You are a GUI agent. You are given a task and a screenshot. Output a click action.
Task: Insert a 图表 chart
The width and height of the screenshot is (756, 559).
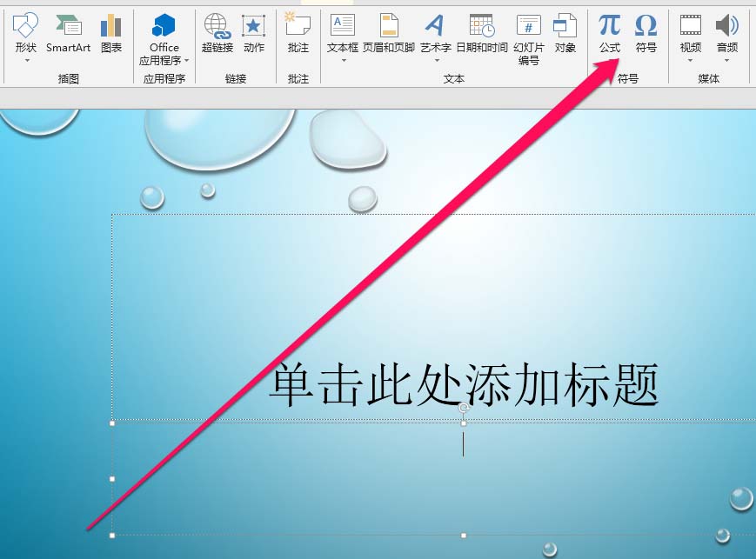click(x=111, y=34)
